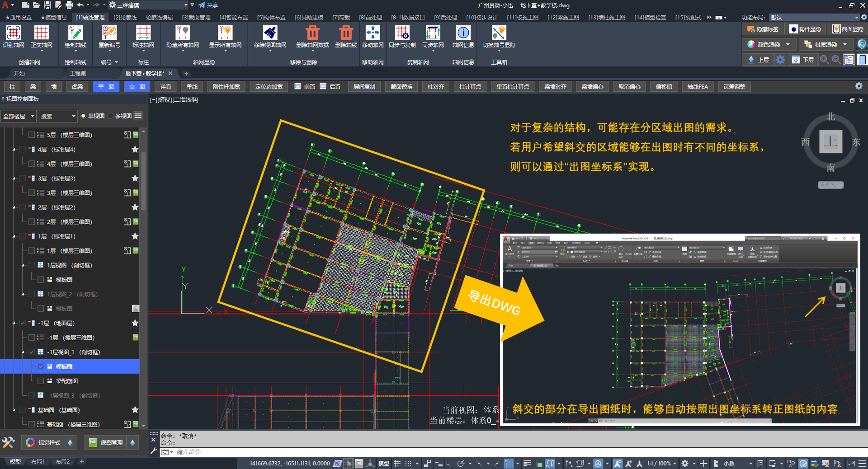Select the 多视图 radio button
This screenshot has width=868, height=469.
(111, 116)
